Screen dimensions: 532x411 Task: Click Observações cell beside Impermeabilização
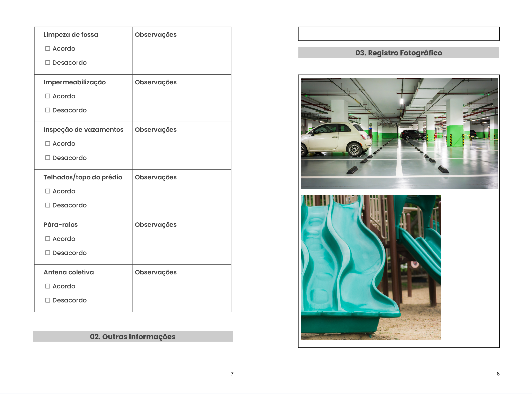coord(182,98)
